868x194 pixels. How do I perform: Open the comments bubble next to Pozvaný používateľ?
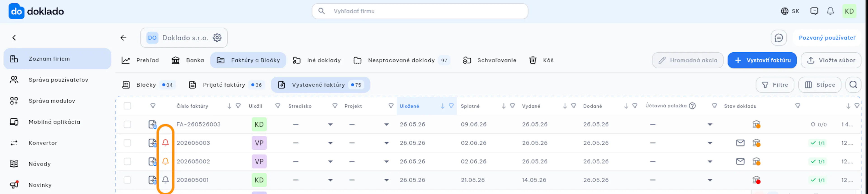779,38
